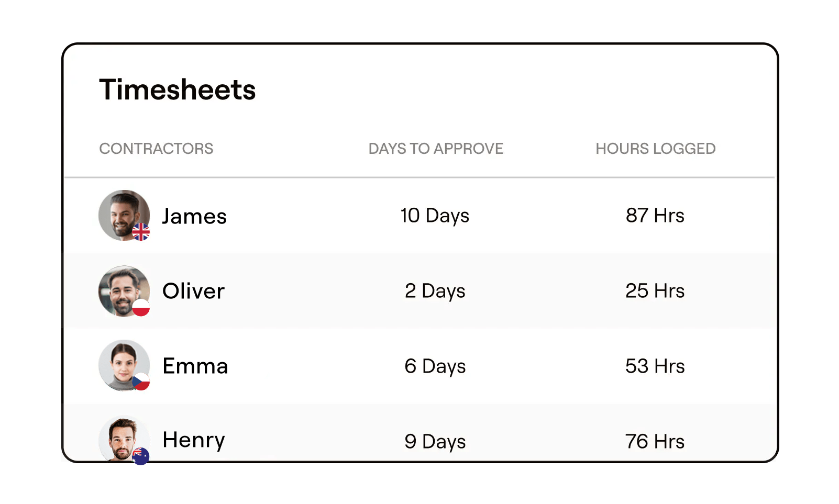Open James's 10 Days to approve
This screenshot has height=504, width=839.
tap(434, 215)
